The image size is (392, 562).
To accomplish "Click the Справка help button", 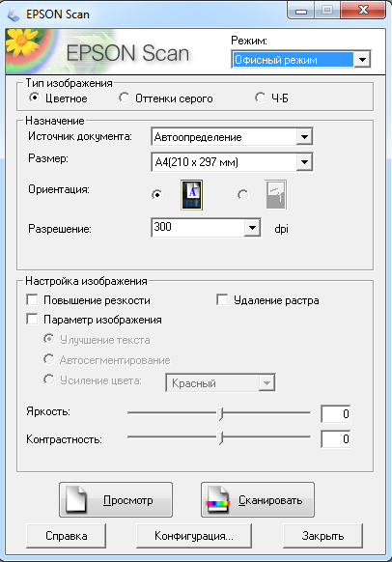I will 67,536.
